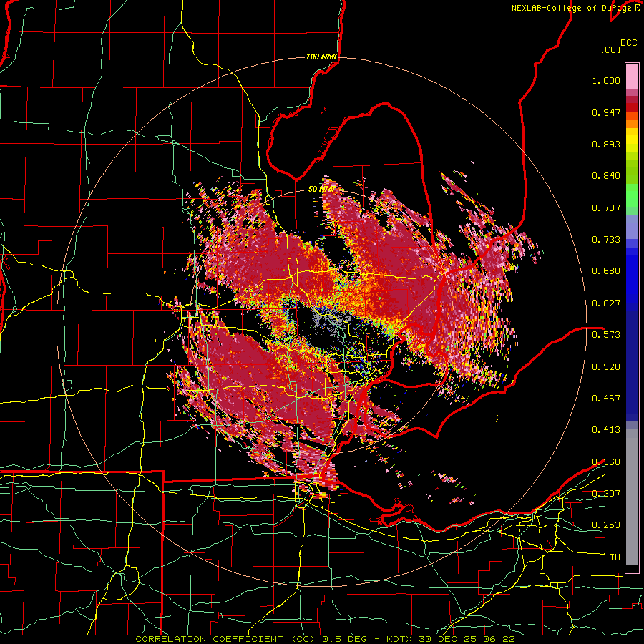Click the 0.787 color scale value
This screenshot has height=644, width=644.
(606, 208)
